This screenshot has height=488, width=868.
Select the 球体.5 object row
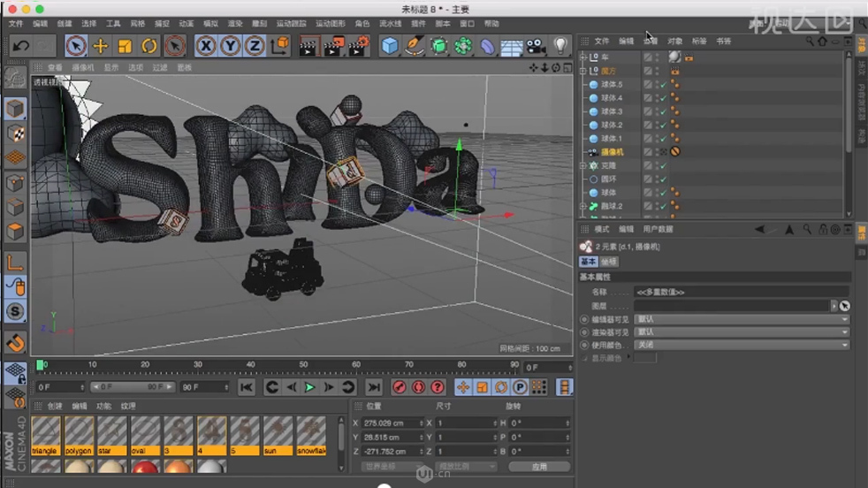611,84
